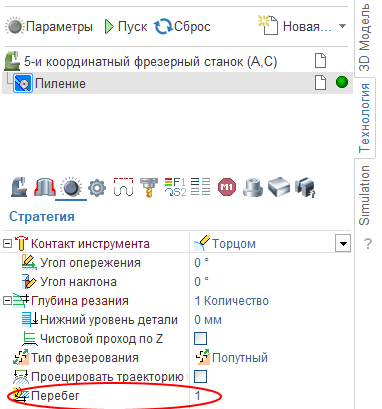382x409 pixels.
Task: Click the page icon in the станок row
Action: (320, 61)
